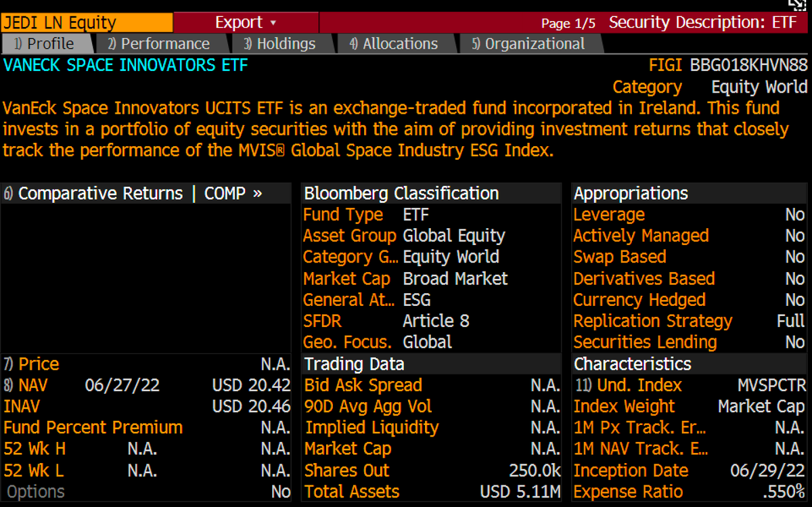This screenshot has width=812, height=507.
Task: Click the Category G... Equity World row
Action: [431, 257]
